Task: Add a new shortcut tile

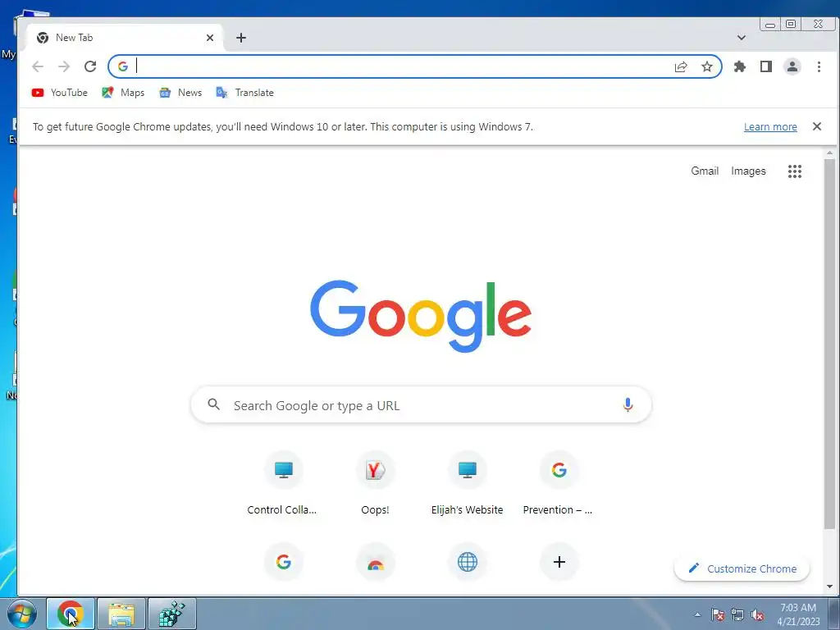Action: [559, 562]
